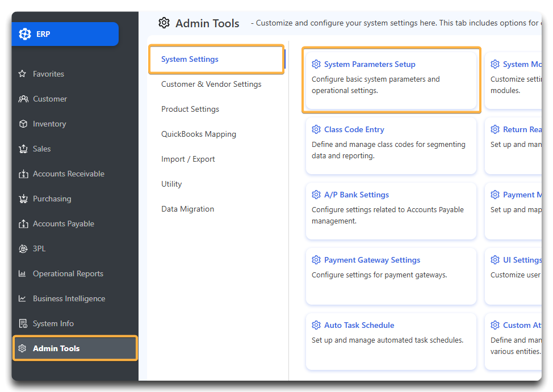
Task: Click the Business Intelligence graph icon
Action: pos(23,298)
